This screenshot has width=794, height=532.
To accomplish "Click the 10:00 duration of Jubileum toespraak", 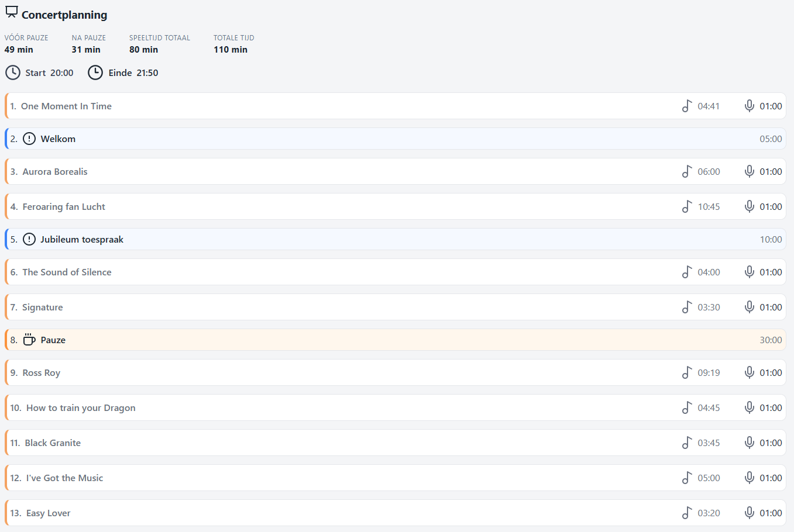I will [771, 239].
